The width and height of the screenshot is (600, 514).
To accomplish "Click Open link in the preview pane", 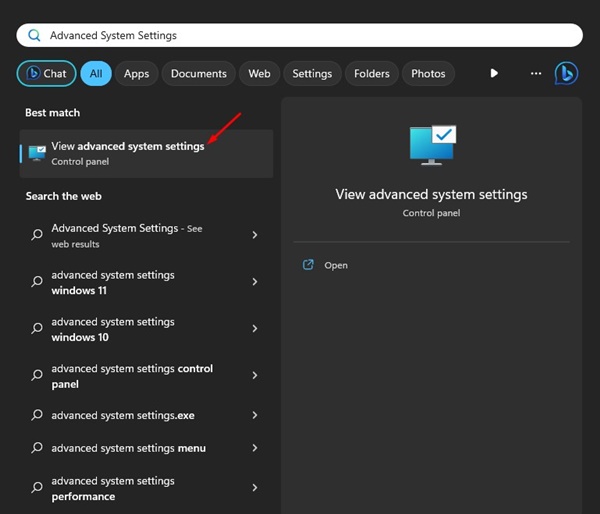I will pyautogui.click(x=336, y=265).
